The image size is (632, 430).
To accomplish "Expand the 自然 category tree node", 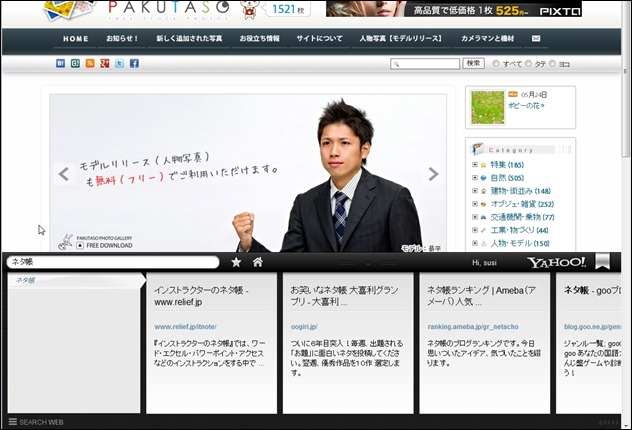I will pos(475,178).
